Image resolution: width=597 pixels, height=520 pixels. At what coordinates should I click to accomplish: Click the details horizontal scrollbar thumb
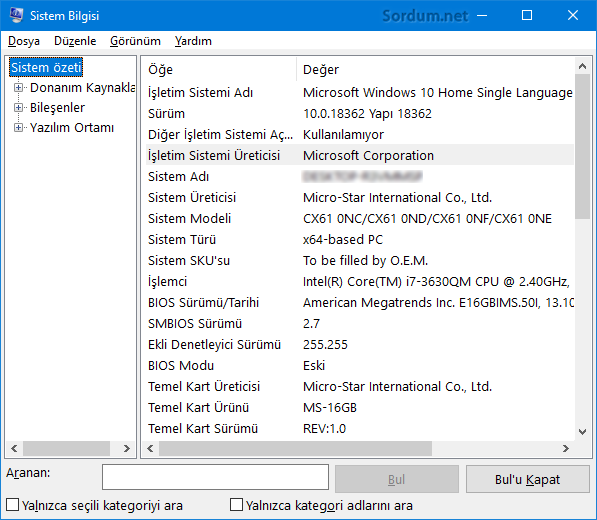[295, 448]
